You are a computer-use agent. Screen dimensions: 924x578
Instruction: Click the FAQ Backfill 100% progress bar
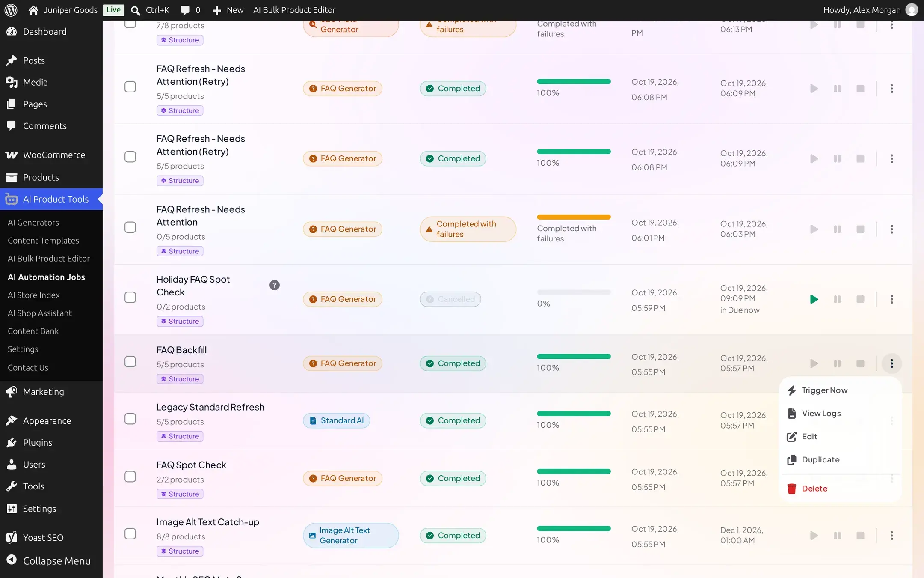click(574, 357)
